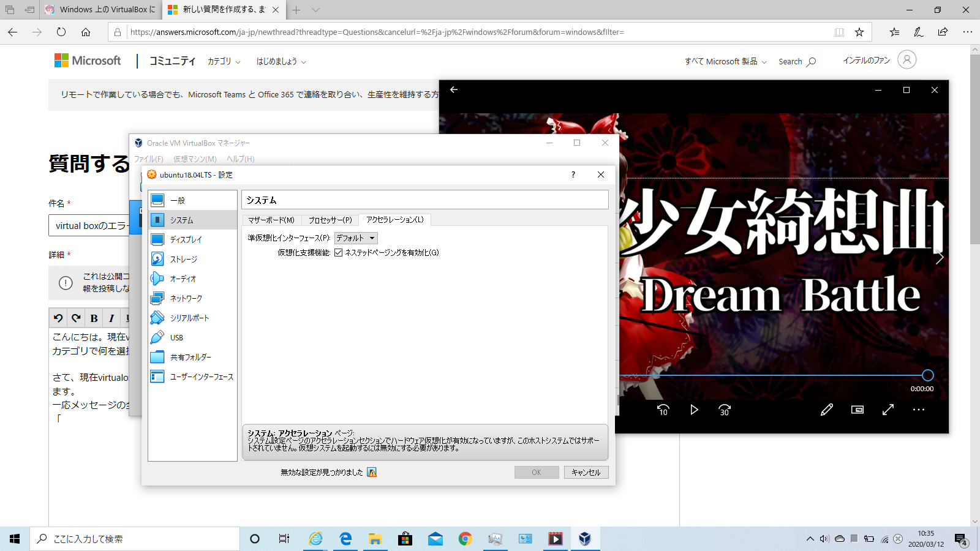Go back in the video player window
Viewport: 980px width, 551px height.
tap(454, 89)
